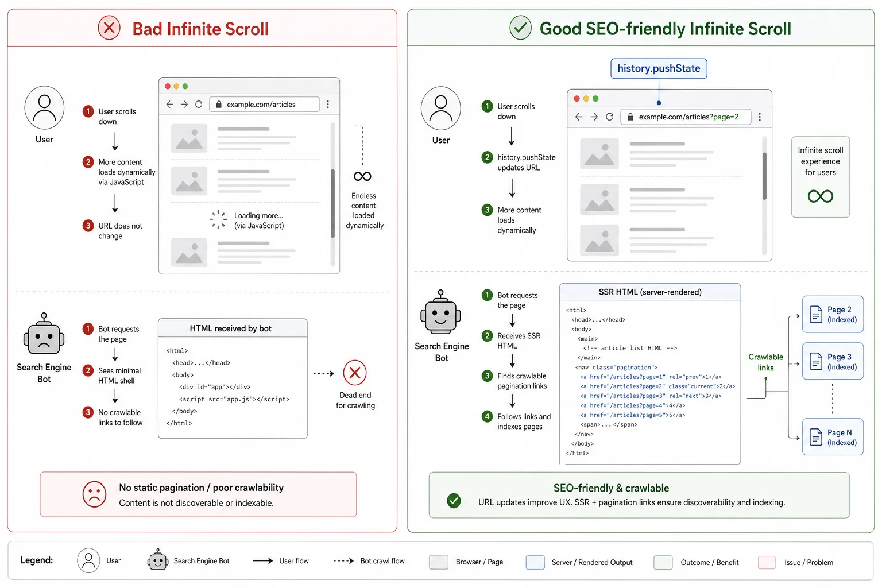
Task: Click the infinity symbol above Endless content loaded dynamically
Action: coord(362,176)
